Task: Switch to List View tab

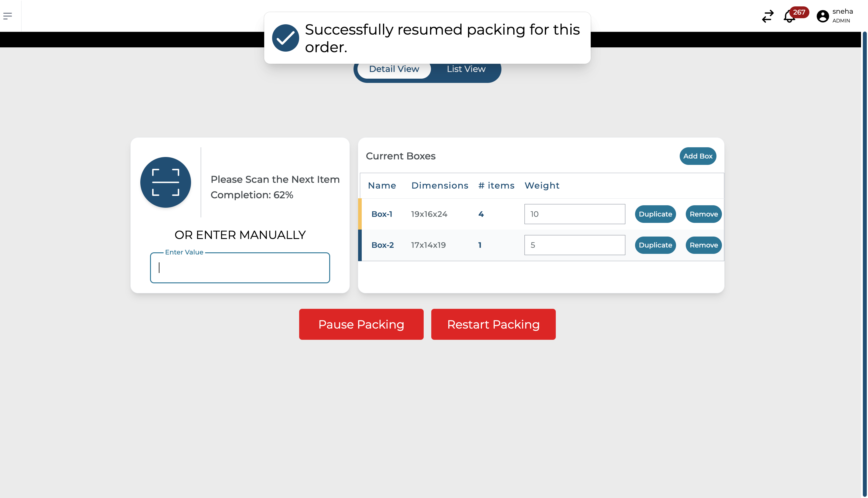Action: pos(466,69)
